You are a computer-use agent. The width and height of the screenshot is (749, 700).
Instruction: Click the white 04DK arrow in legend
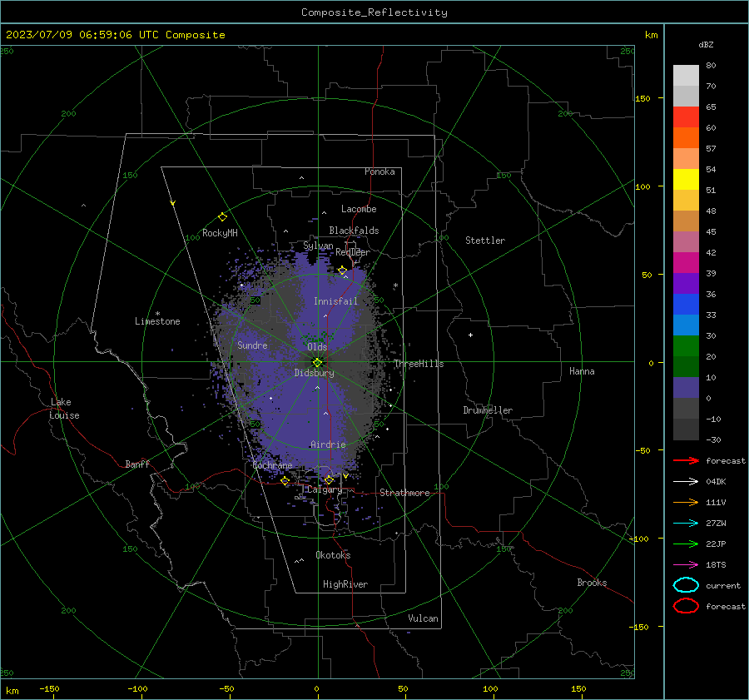pos(686,481)
